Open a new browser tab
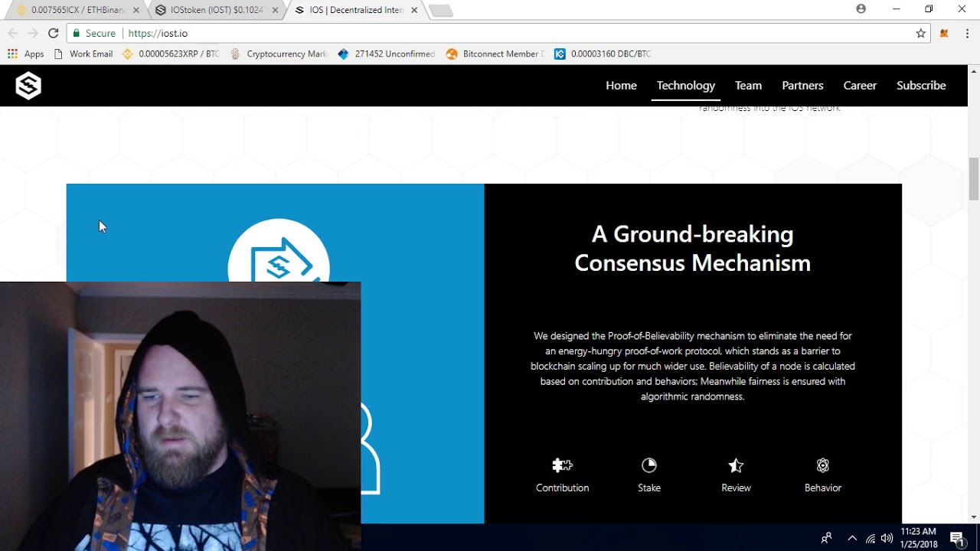Screen dimensions: 980x551 coord(441,11)
